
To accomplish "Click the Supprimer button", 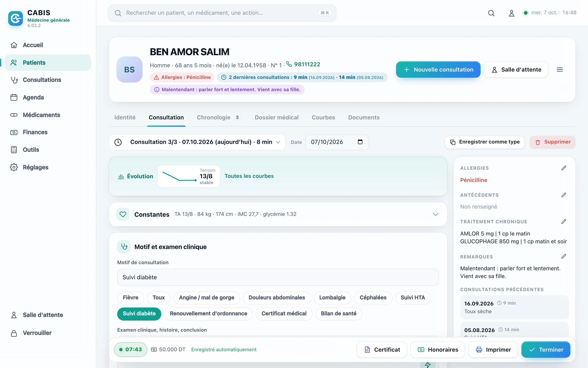I will pyautogui.click(x=552, y=142).
